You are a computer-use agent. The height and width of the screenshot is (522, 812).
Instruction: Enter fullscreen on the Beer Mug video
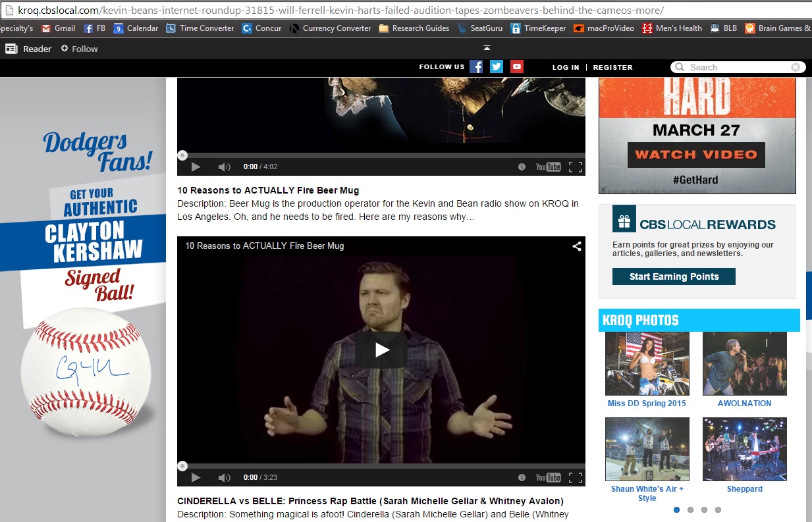575,477
